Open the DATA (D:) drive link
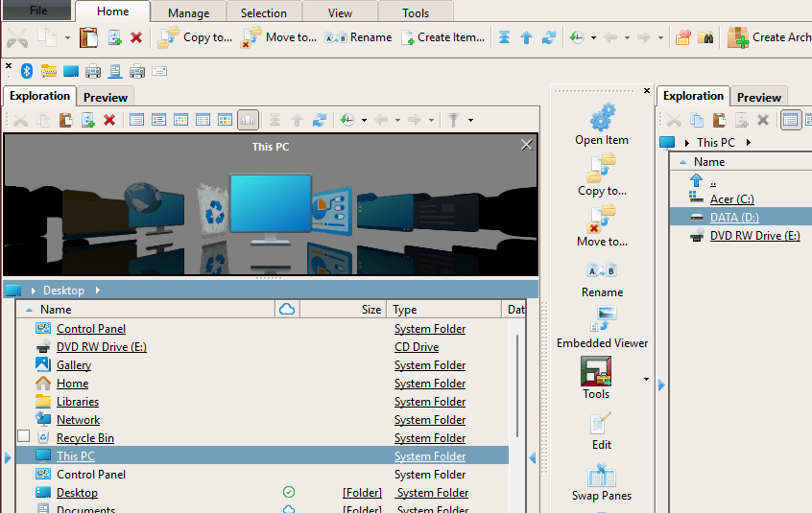The width and height of the screenshot is (812, 513). (x=734, y=217)
